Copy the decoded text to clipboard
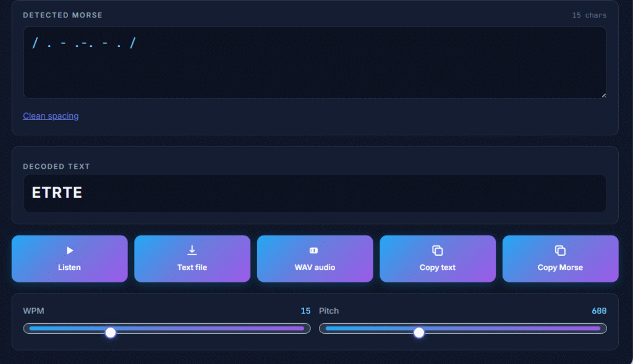 tap(438, 259)
